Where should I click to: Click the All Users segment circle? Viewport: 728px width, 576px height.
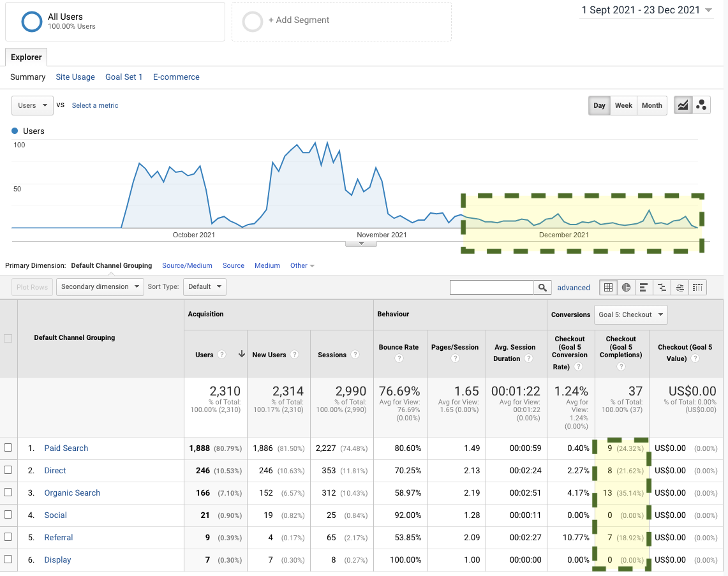[x=31, y=21]
